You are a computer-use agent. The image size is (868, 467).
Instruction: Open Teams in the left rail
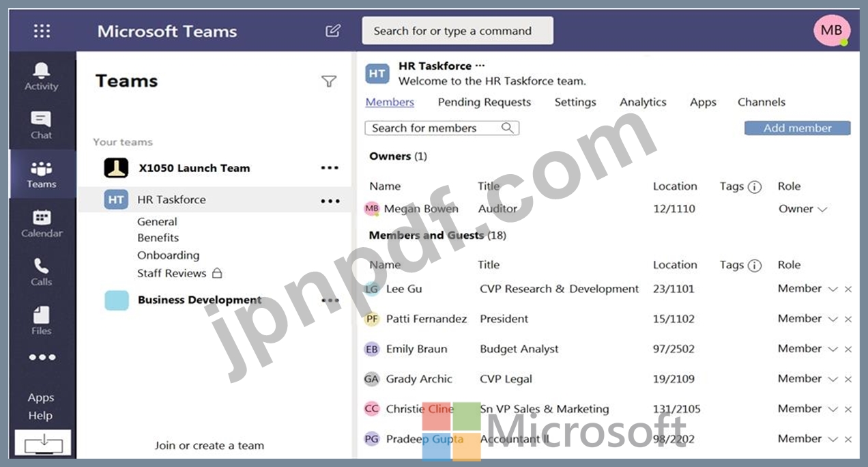(x=42, y=174)
